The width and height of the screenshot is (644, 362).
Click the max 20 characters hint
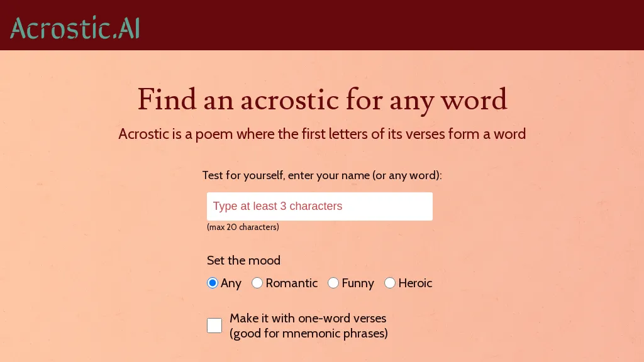243,227
